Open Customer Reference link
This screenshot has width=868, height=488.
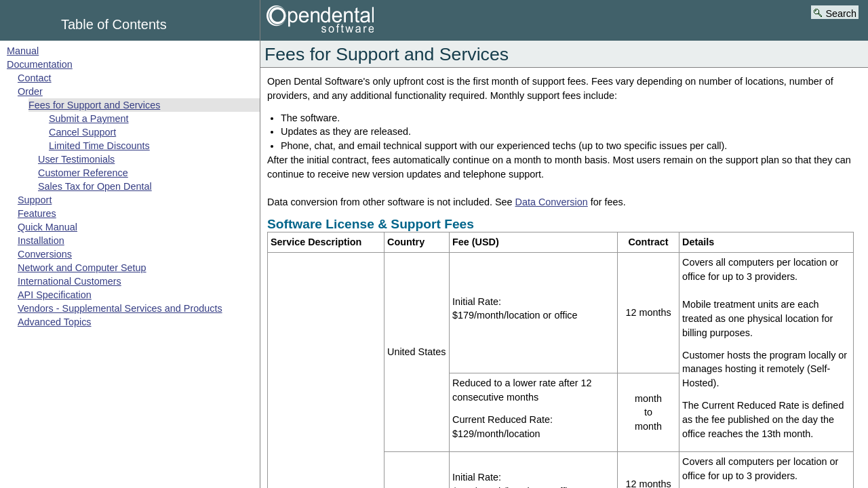(x=83, y=173)
